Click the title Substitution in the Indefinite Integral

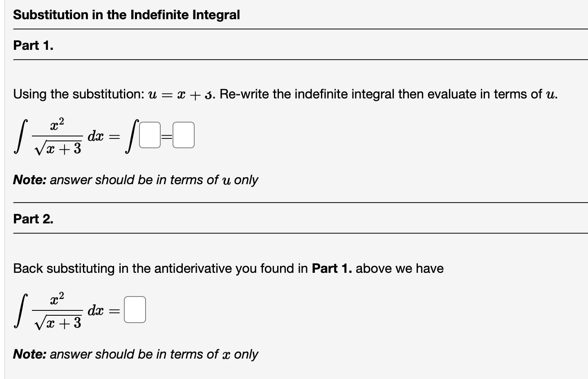tap(126, 15)
